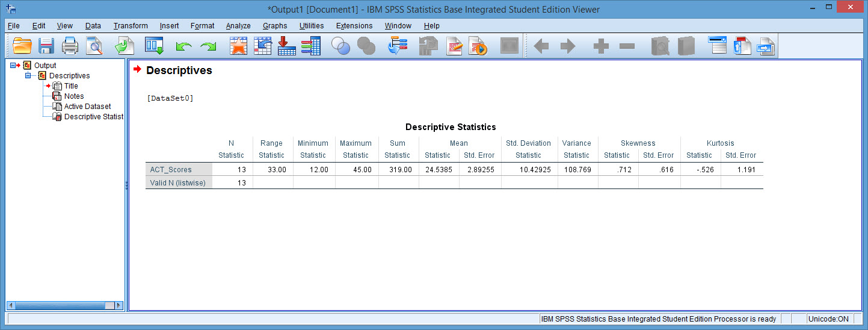Open the Analyze menu
The image size is (868, 330).
click(238, 26)
